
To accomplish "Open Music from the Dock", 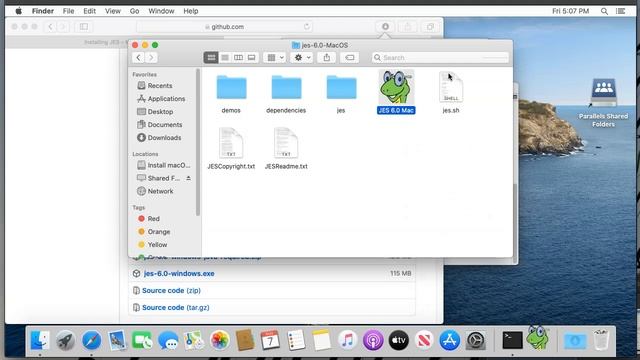I will pyautogui.click(x=348, y=340).
